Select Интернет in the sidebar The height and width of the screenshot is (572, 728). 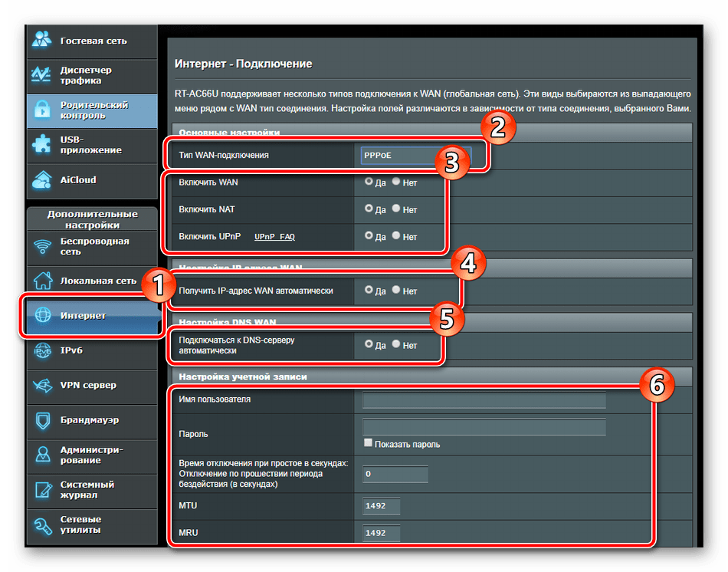[x=93, y=315]
